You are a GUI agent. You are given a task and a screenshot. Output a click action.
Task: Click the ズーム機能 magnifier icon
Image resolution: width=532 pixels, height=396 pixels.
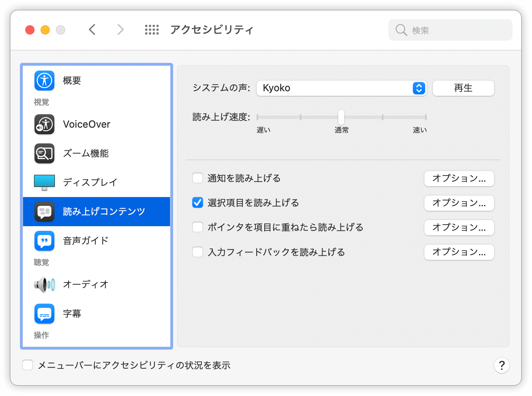[44, 153]
